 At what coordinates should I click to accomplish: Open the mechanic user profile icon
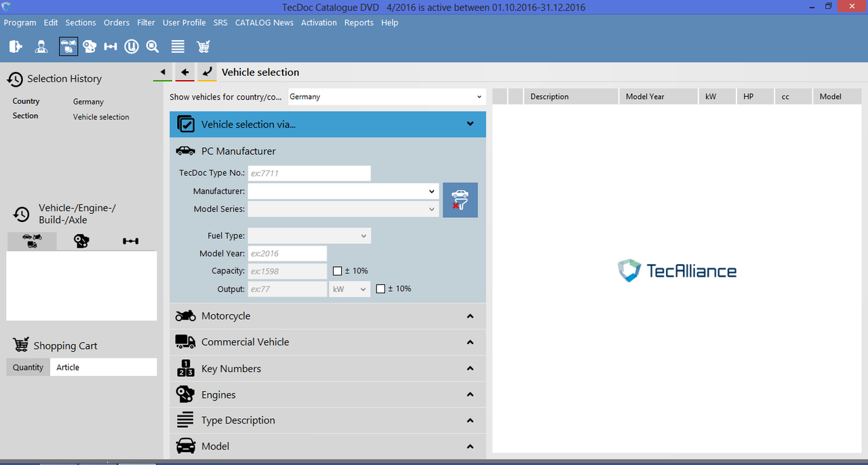[x=41, y=46]
